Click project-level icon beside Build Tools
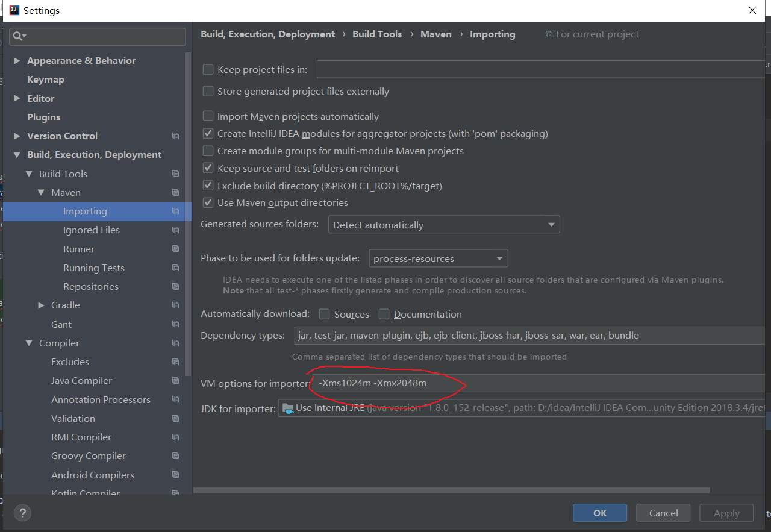771x532 pixels. point(175,174)
